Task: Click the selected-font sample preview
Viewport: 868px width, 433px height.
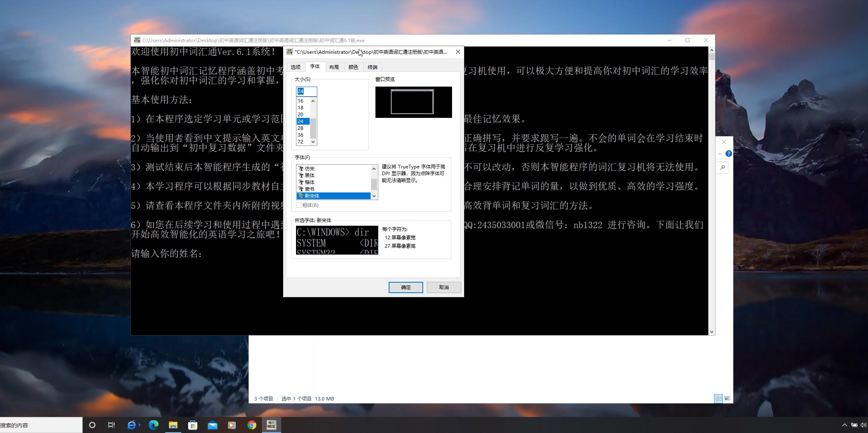Action: pos(337,240)
